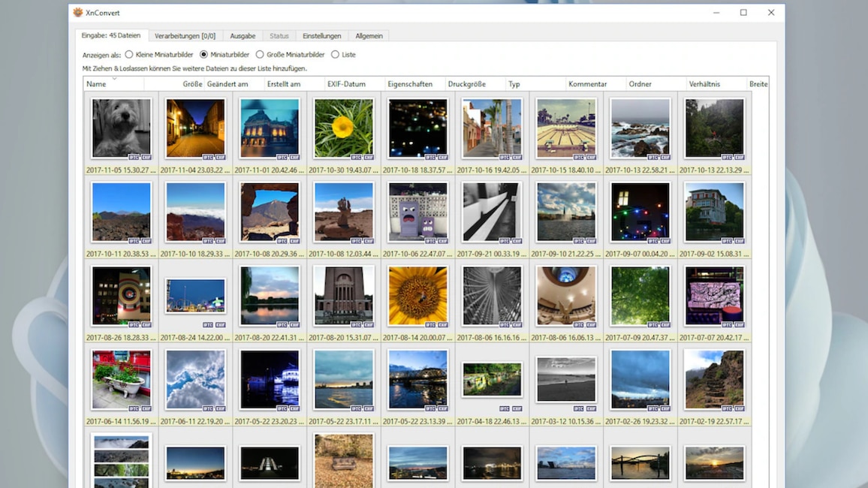868x488 pixels.
Task: Click EXIF badge on 2017-11-05 15.30.27 thumbnail
Action: tap(146, 157)
